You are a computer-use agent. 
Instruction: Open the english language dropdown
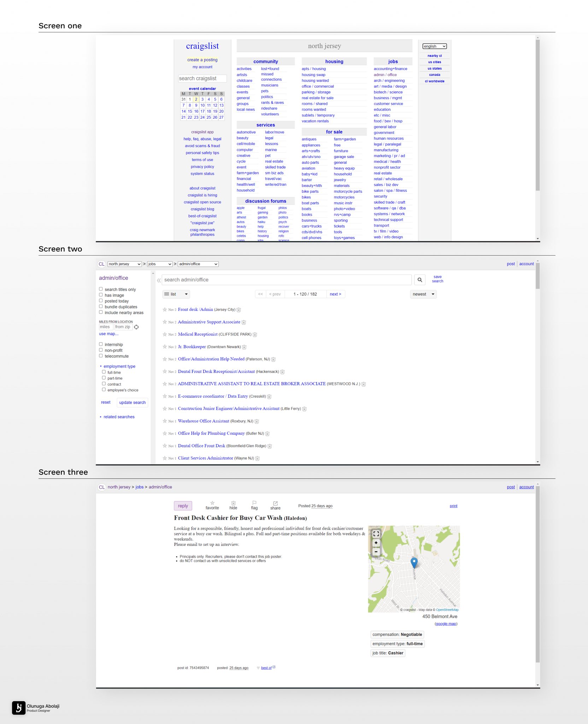point(434,46)
